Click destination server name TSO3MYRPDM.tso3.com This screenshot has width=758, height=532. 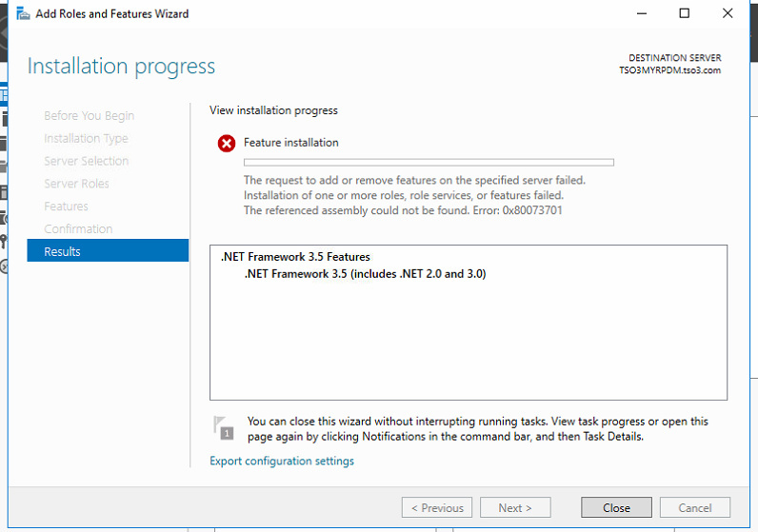coord(670,70)
